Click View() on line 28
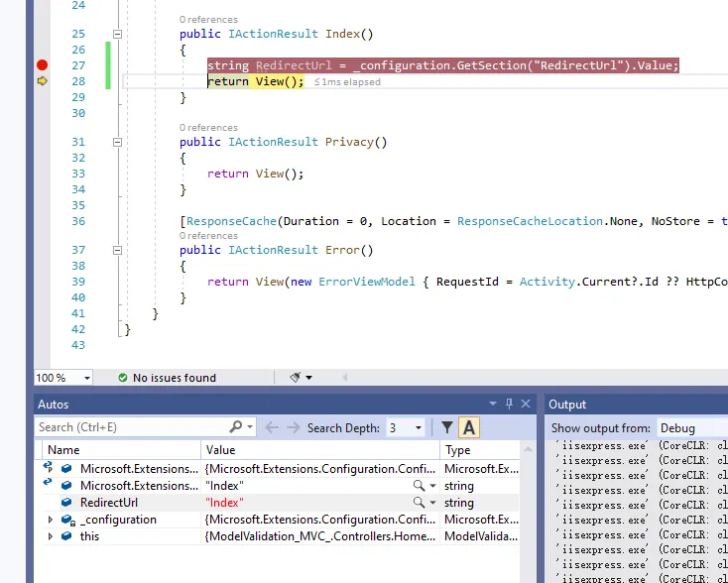The width and height of the screenshot is (728, 583). click(276, 81)
